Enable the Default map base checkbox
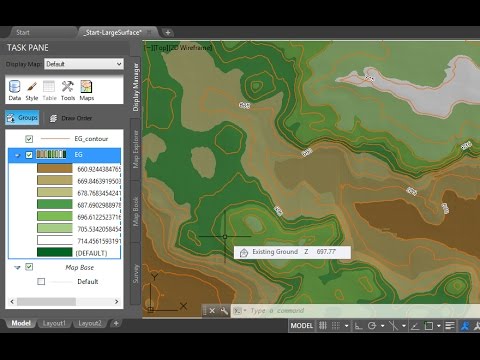 (41, 281)
